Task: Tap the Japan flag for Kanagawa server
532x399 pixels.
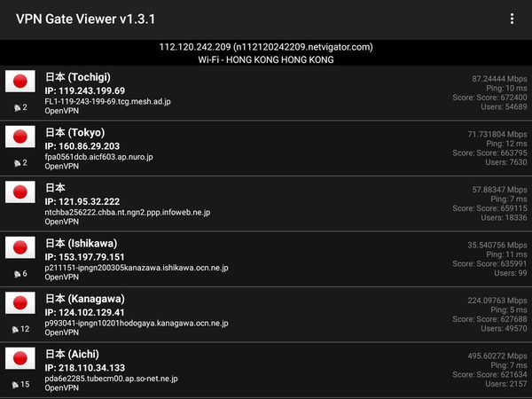Action: 20,302
